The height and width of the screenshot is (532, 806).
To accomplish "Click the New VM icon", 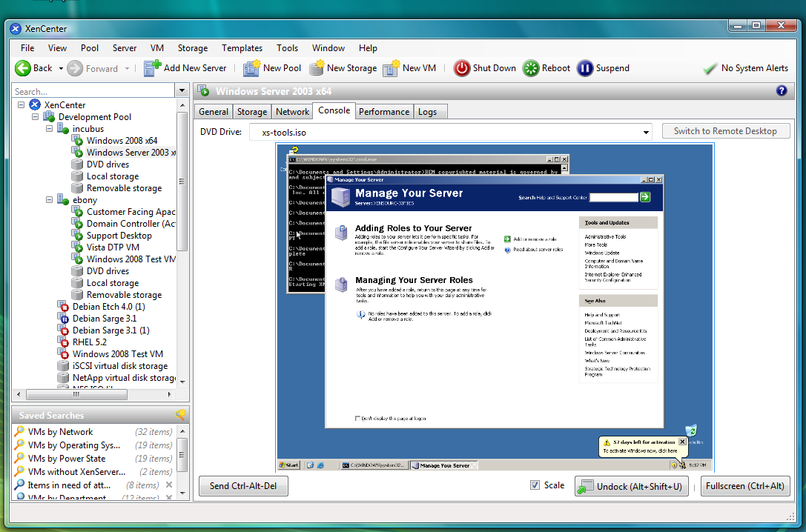I will click(391, 68).
